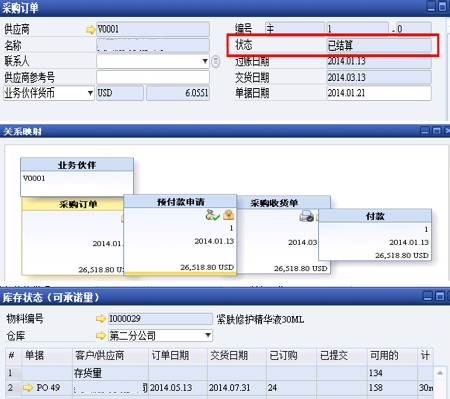Viewport: 450px width, 399px height.
Task: Click the 状态 field showing 已结算
Action: point(379,45)
